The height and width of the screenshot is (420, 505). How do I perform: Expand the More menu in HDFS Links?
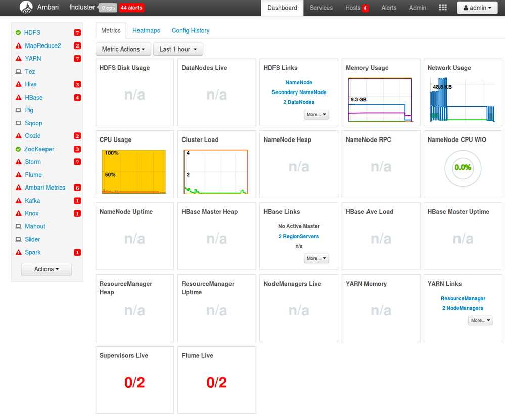316,114
